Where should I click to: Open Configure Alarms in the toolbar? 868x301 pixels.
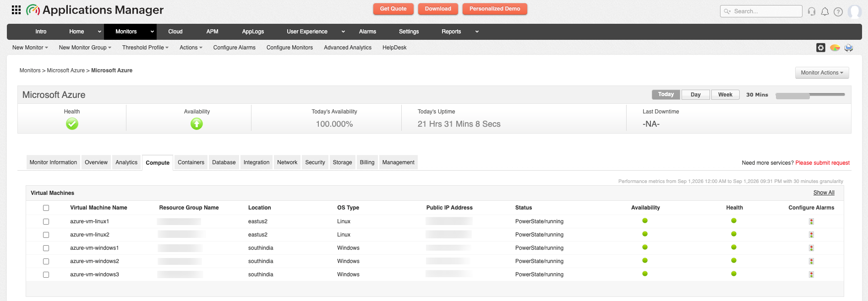point(235,48)
